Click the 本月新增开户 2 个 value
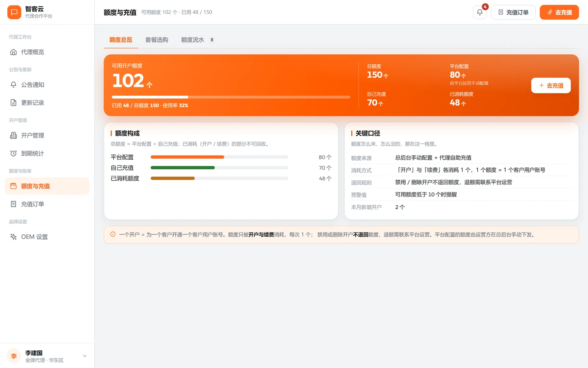Image resolution: width=588 pixels, height=368 pixels. 400,207
